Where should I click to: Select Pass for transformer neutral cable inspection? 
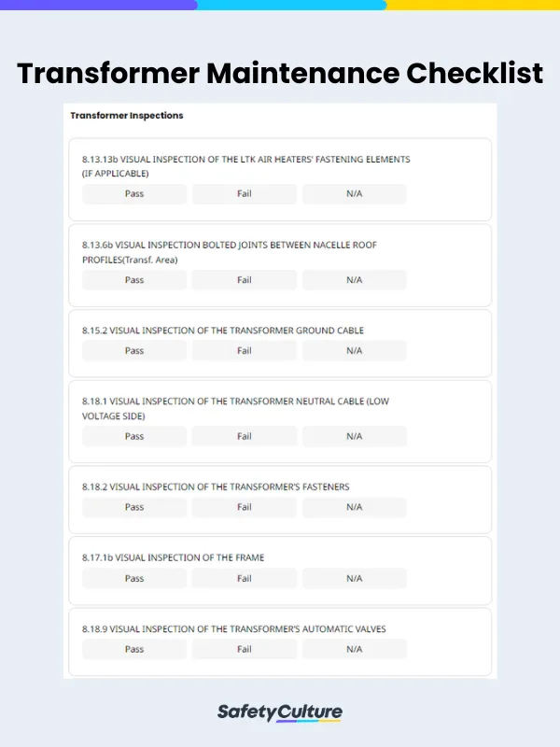click(133, 436)
